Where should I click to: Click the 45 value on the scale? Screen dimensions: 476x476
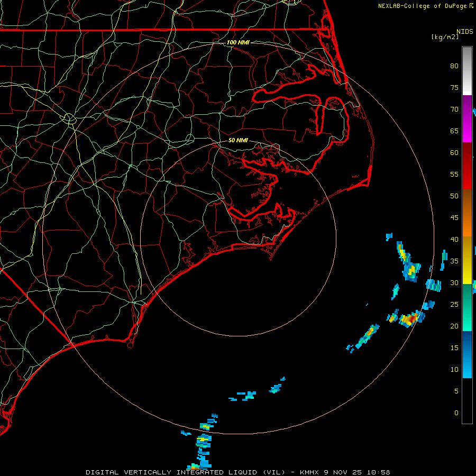click(x=454, y=218)
